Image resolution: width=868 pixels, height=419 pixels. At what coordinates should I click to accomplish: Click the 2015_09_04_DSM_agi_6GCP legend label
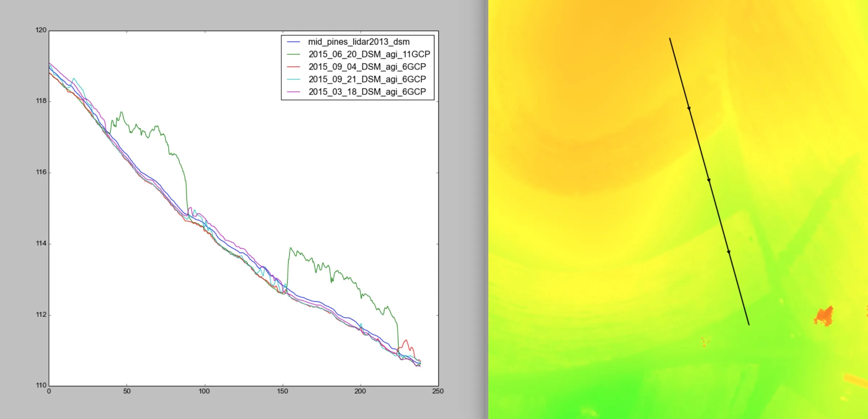click(367, 67)
